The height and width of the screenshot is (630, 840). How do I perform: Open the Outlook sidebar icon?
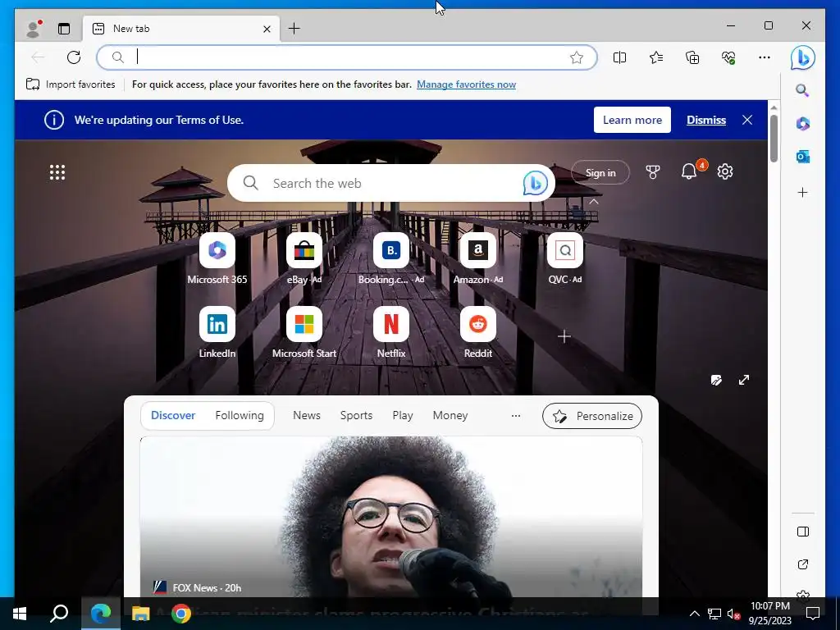802,157
